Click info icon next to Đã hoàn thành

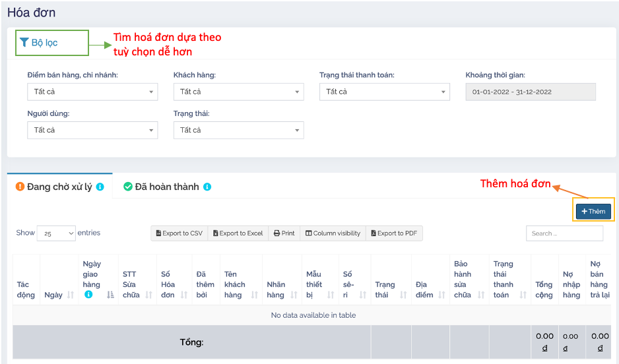[x=207, y=187]
